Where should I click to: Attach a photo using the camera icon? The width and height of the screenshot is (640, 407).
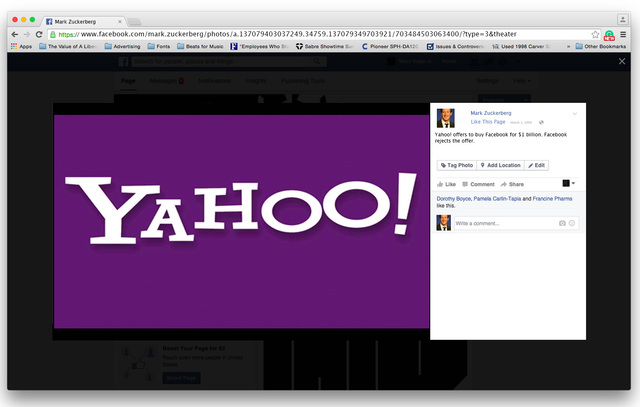(x=562, y=223)
